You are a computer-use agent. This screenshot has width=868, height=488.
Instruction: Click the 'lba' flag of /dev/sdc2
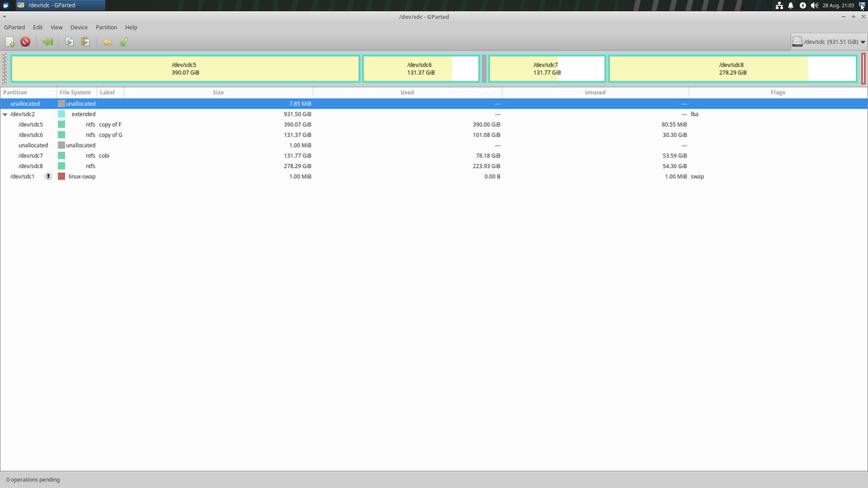(x=694, y=115)
